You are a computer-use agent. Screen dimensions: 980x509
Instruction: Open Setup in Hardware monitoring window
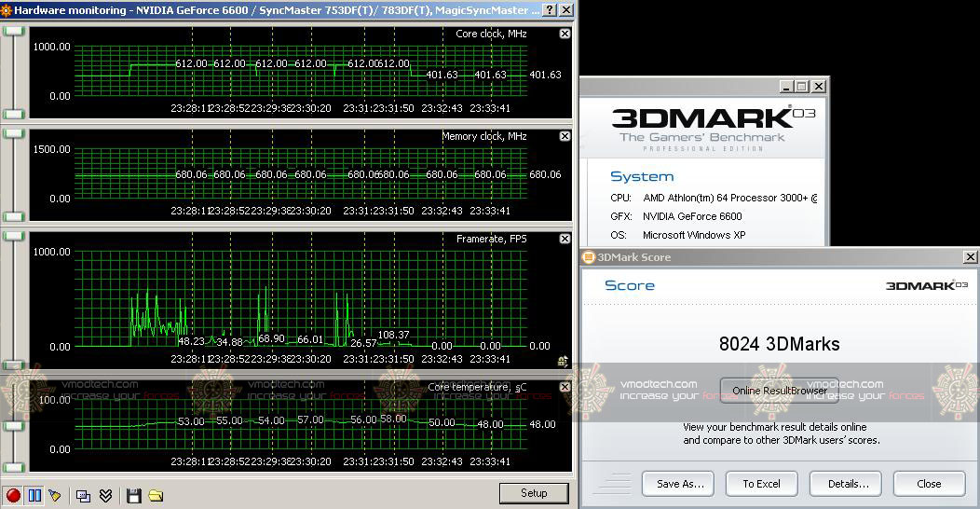[534, 493]
